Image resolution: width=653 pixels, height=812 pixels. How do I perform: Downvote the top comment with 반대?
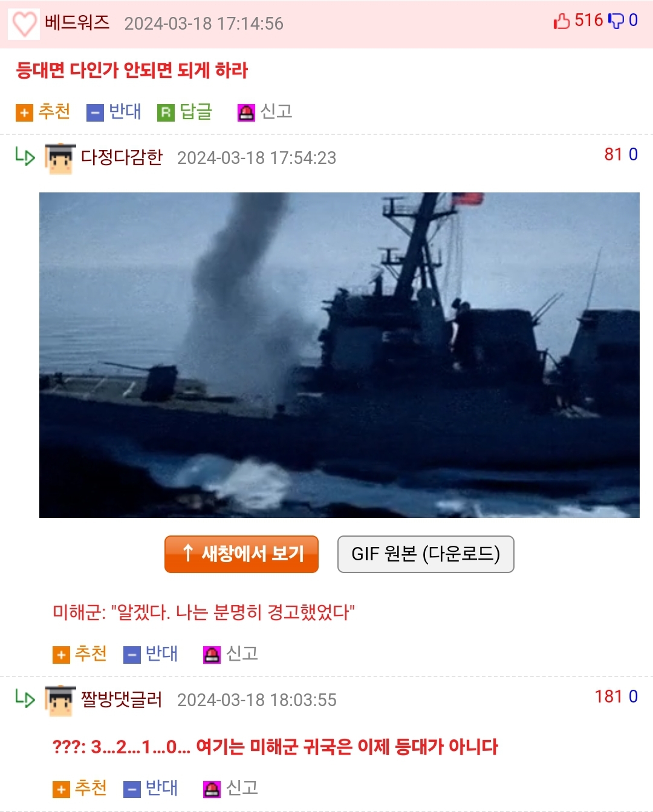(x=114, y=112)
